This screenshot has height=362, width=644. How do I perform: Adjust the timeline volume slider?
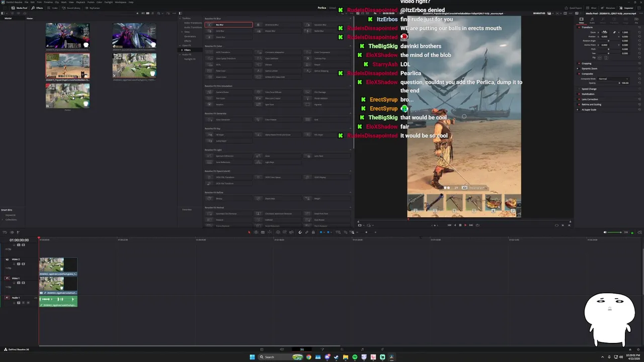(615, 232)
